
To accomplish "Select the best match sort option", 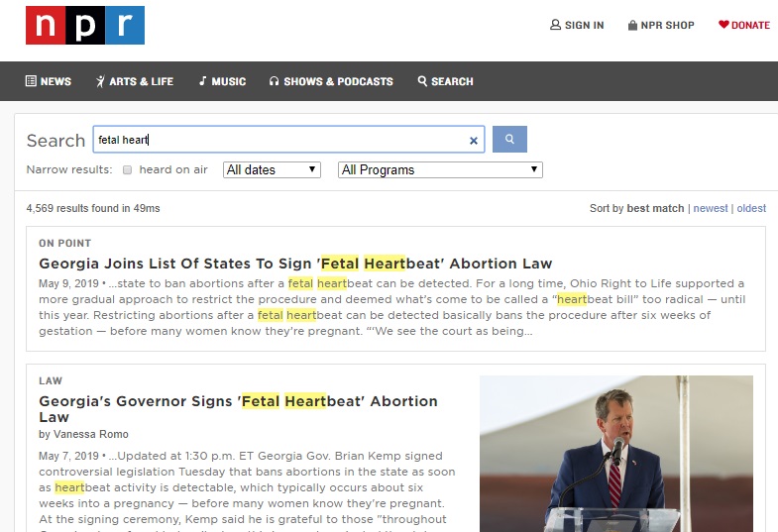I will tap(655, 208).
